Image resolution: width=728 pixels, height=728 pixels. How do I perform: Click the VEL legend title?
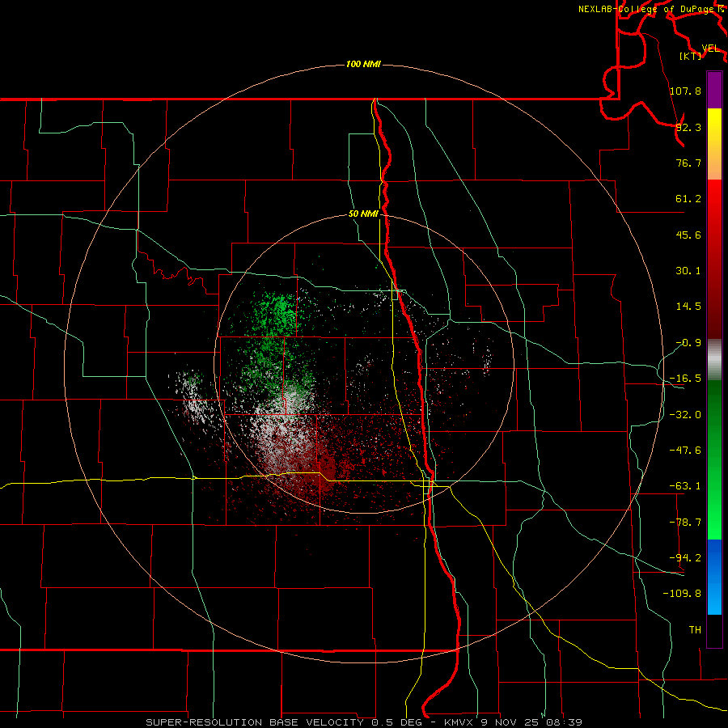tap(710, 48)
